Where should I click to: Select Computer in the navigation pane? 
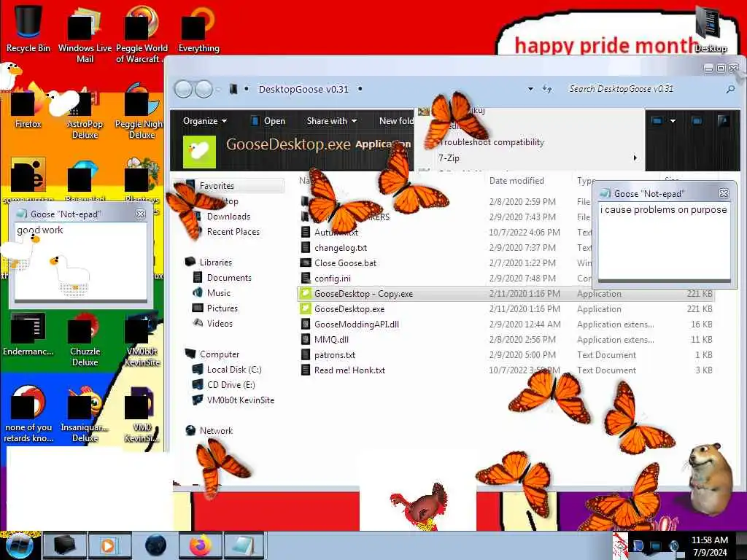click(x=219, y=354)
